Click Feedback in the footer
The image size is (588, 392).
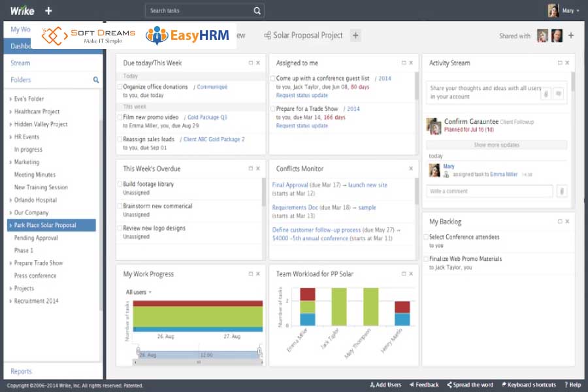coord(424,385)
